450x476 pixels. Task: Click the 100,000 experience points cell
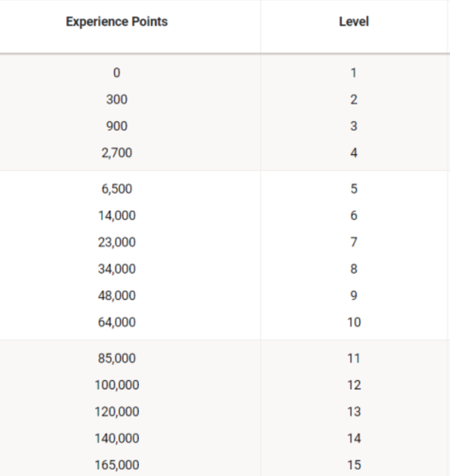pos(117,385)
